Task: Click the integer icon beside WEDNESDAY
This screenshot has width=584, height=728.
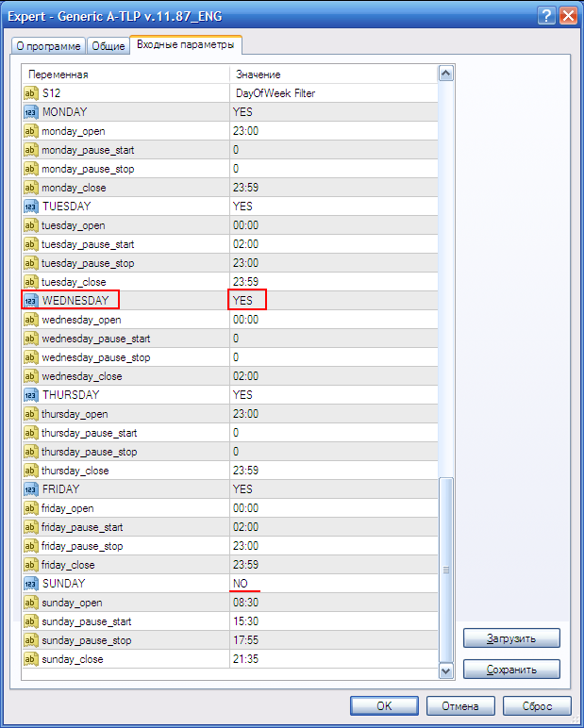Action: point(31,301)
